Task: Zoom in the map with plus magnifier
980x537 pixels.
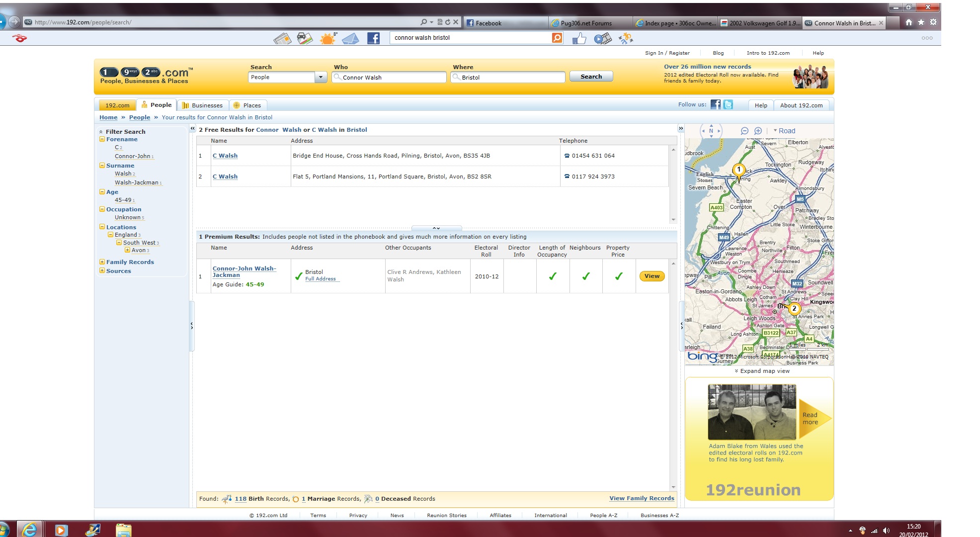Action: click(758, 131)
